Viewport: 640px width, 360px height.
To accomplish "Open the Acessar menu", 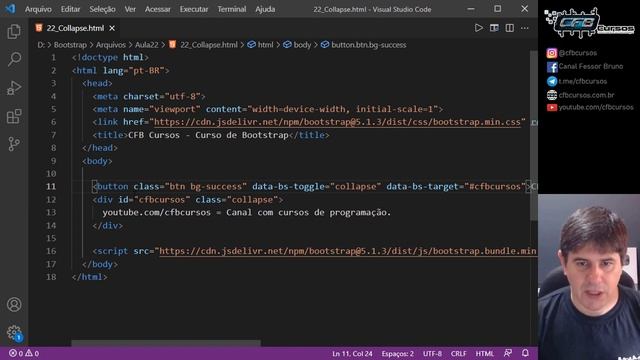I will click(158, 9).
